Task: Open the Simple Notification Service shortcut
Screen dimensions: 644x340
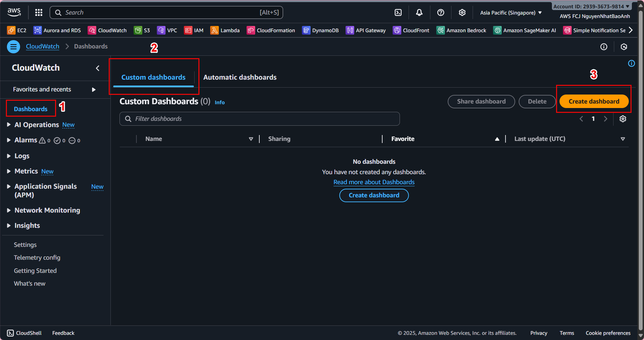Action: click(x=594, y=30)
